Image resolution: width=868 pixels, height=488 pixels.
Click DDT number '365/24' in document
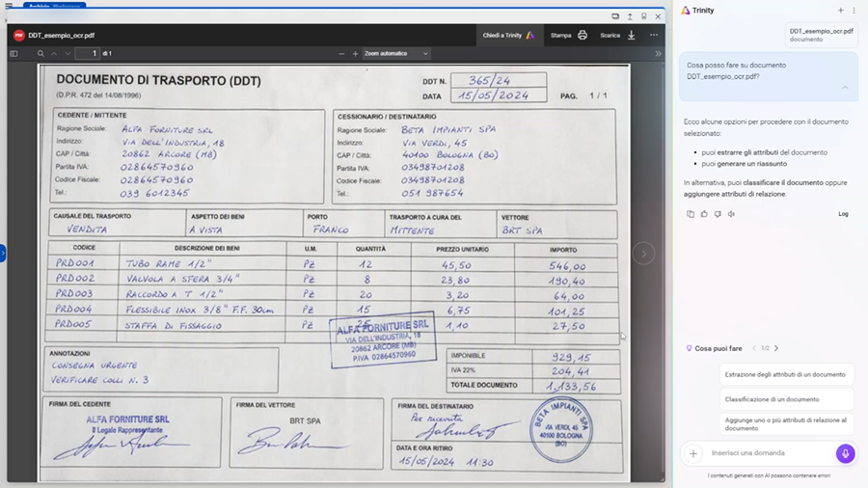489,81
